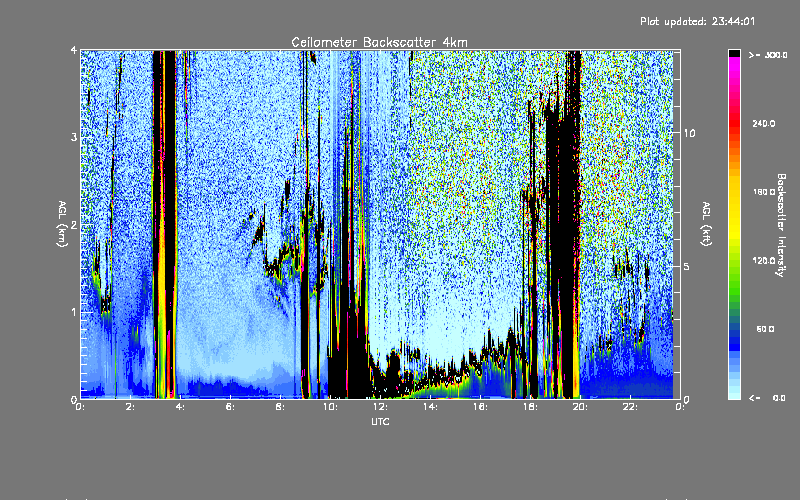
Task: Click the 'Ceilometer Backscatter 4km' plot title
Action: coord(379,42)
